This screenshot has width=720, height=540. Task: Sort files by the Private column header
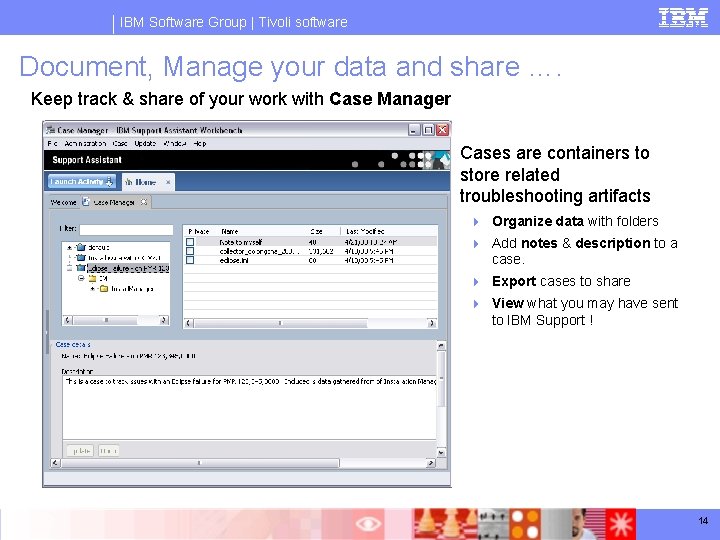(x=199, y=231)
